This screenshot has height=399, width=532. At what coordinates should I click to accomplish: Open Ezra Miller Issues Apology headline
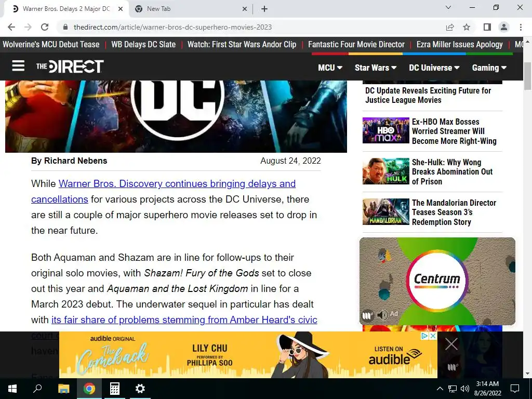459,45
